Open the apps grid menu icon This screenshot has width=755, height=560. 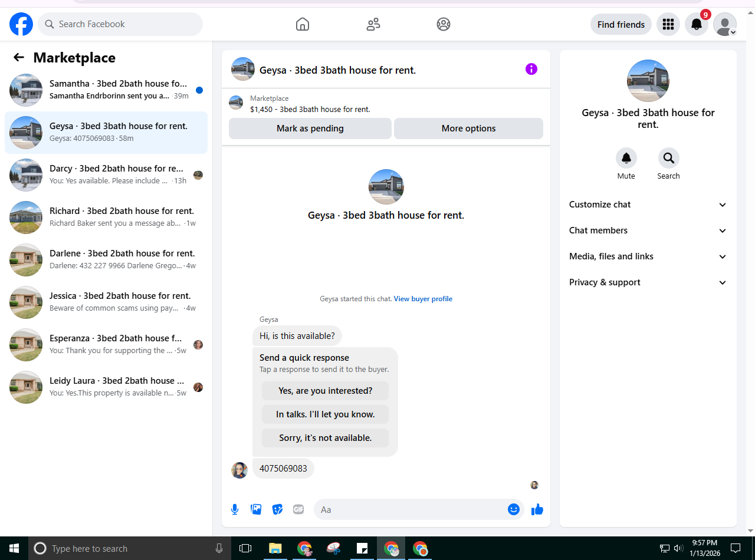click(668, 24)
